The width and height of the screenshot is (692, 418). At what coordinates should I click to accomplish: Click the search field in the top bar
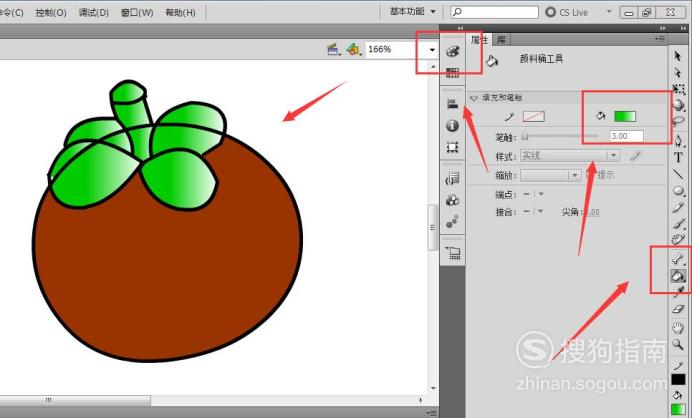[x=494, y=12]
